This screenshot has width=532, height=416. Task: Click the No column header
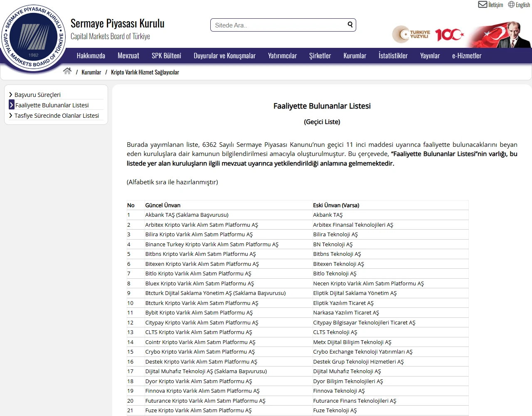(131, 206)
